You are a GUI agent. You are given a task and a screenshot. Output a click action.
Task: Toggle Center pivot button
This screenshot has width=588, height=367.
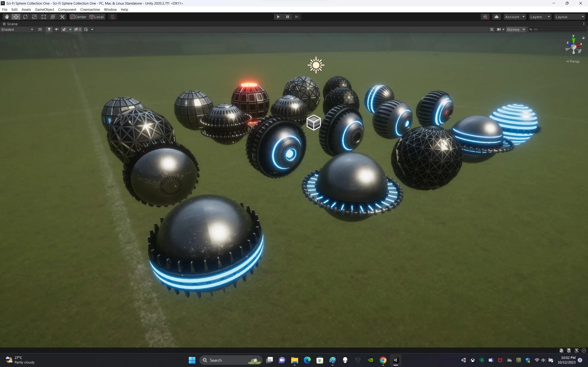[78, 17]
